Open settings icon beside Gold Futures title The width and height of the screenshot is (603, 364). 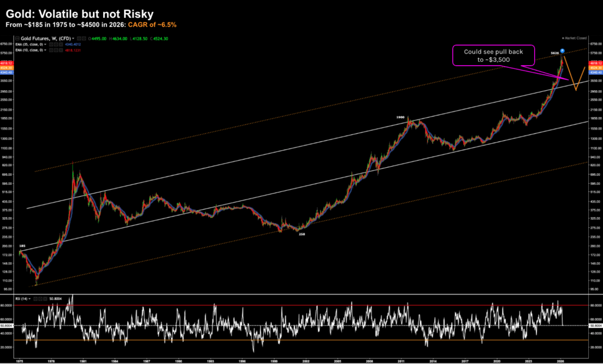pos(83,39)
